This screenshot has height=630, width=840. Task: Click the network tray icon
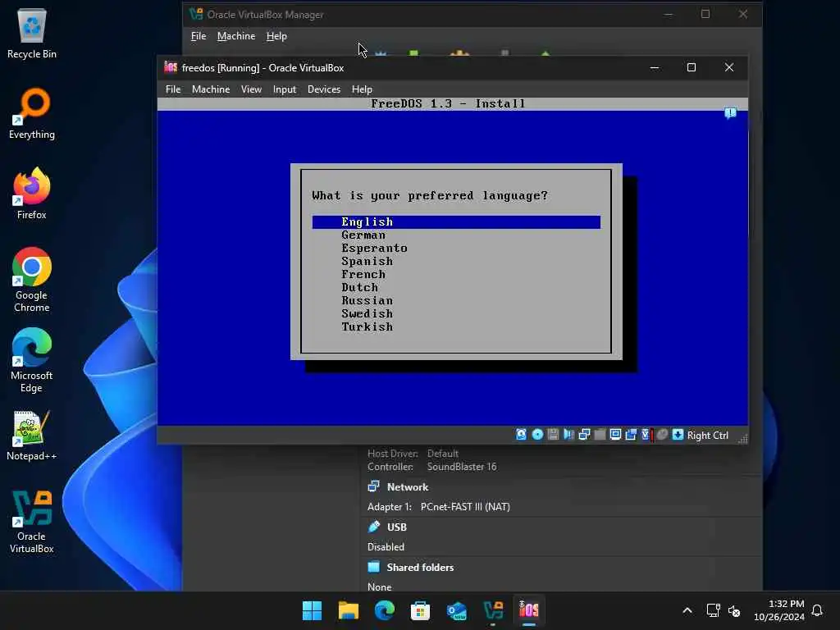[x=713, y=610]
